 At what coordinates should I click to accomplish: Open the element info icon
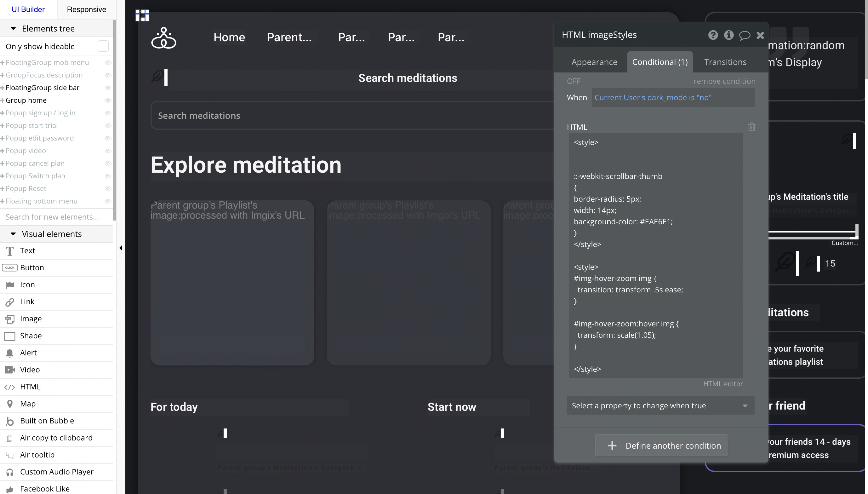pyautogui.click(x=729, y=35)
